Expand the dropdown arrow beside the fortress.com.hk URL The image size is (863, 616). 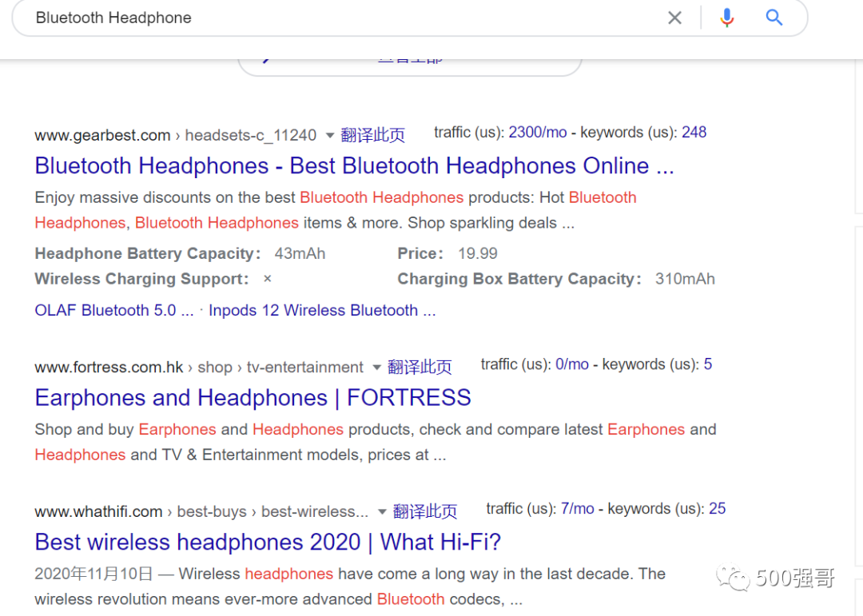pyautogui.click(x=376, y=368)
